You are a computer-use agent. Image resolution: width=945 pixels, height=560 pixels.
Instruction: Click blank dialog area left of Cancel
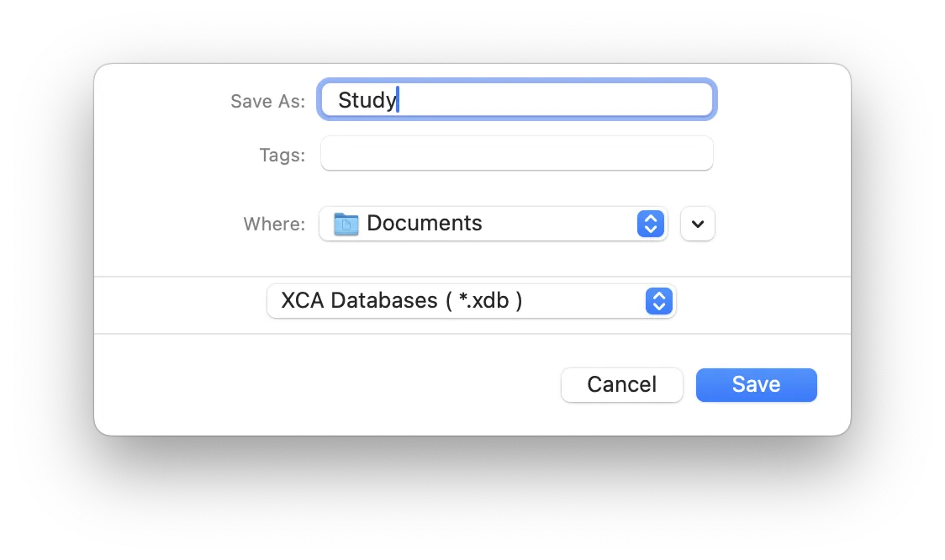336,384
